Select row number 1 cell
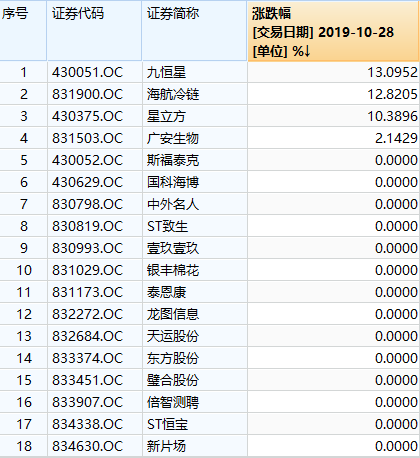This screenshot has height=458, width=420. pos(23,72)
